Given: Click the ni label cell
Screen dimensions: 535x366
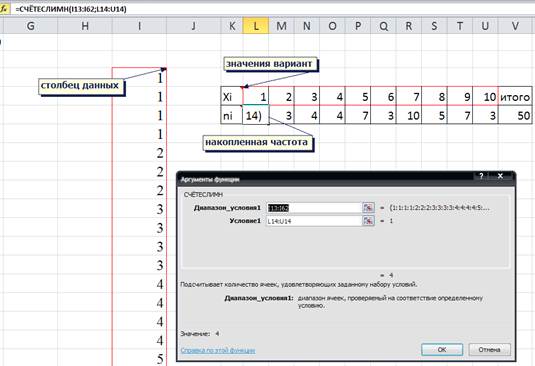Looking at the screenshot, I should pos(232,115).
